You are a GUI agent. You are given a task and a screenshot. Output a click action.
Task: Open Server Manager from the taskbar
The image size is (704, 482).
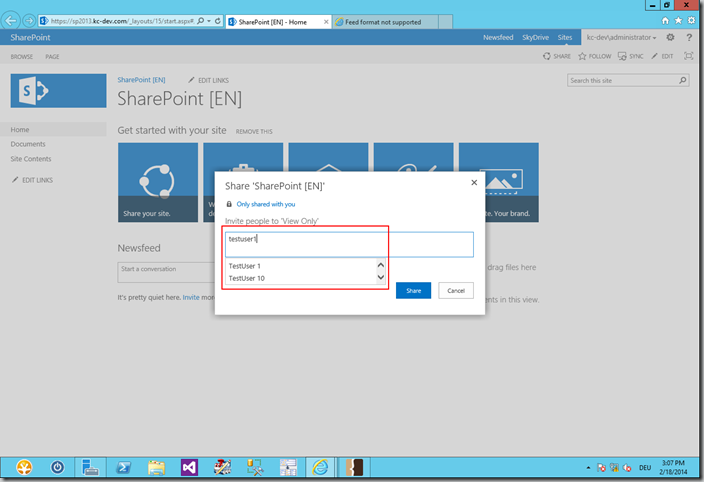pos(90,468)
